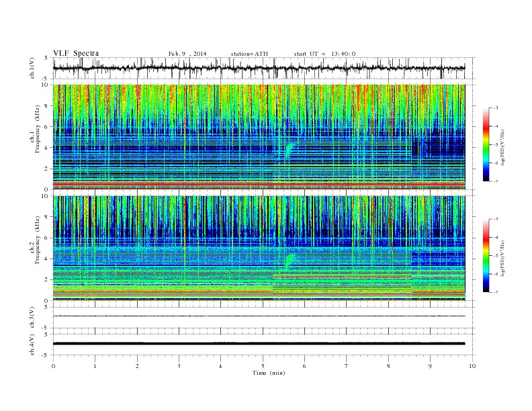
Task: Click the time axis tick label '3'
Action: point(179,366)
